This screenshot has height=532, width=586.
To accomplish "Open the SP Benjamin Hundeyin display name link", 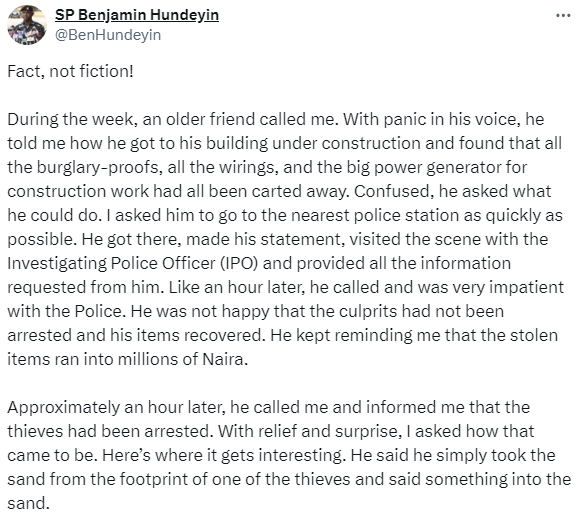I will tap(137, 15).
